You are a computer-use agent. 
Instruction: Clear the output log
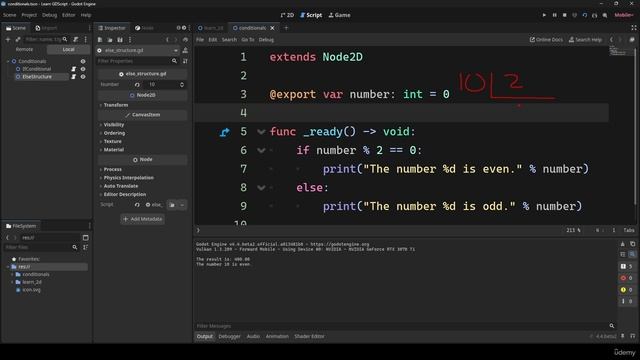622,244
